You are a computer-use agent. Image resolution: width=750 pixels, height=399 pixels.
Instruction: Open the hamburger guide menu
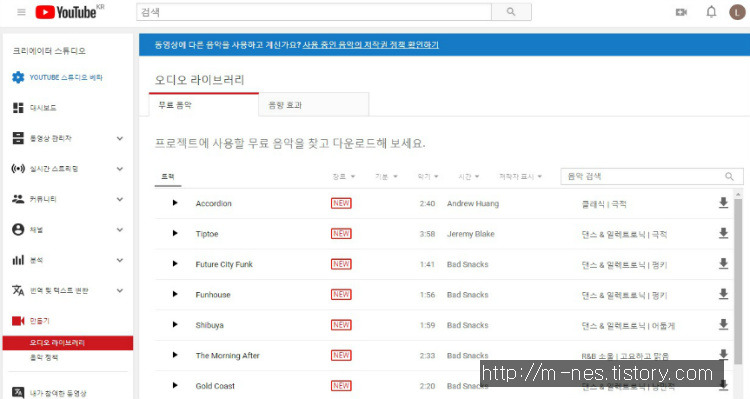(21, 12)
